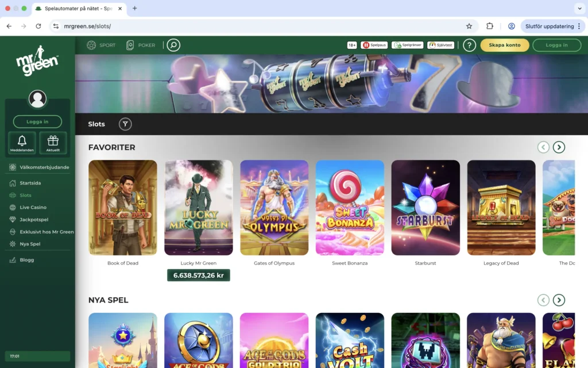Open Sweet Bonanza game thumbnail
588x368 pixels.
point(350,208)
